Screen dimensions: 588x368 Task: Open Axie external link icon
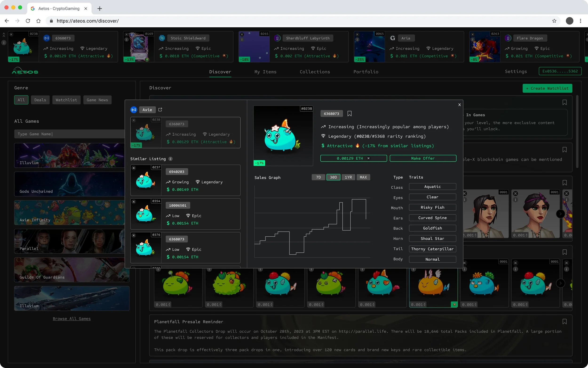tap(160, 109)
